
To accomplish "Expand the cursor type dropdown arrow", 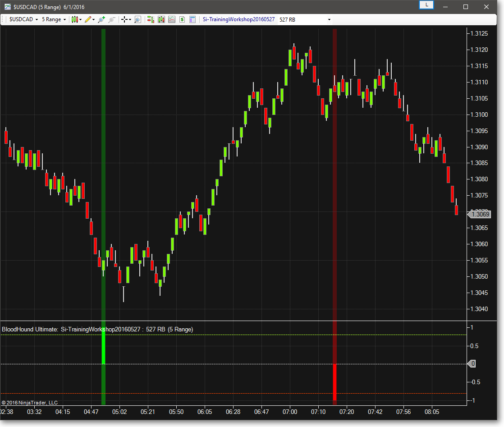I will [x=130, y=19].
